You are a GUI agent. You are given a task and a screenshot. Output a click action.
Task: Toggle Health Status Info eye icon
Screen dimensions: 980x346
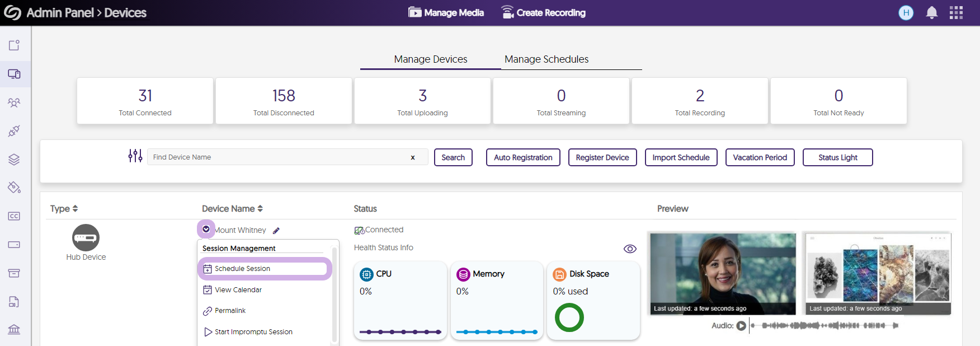[x=630, y=249]
